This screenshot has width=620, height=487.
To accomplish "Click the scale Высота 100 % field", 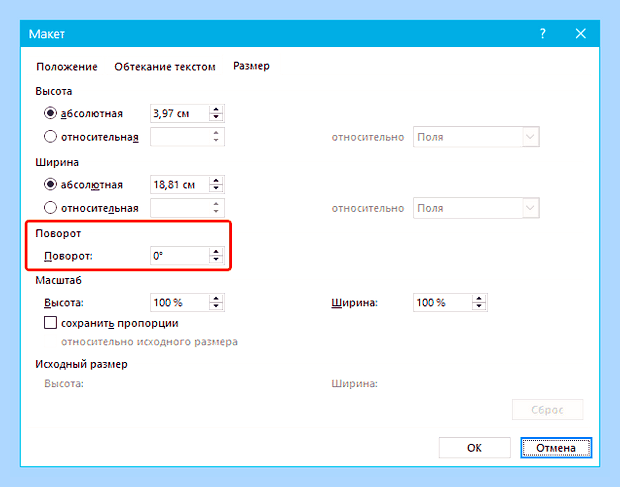I will pos(180,302).
